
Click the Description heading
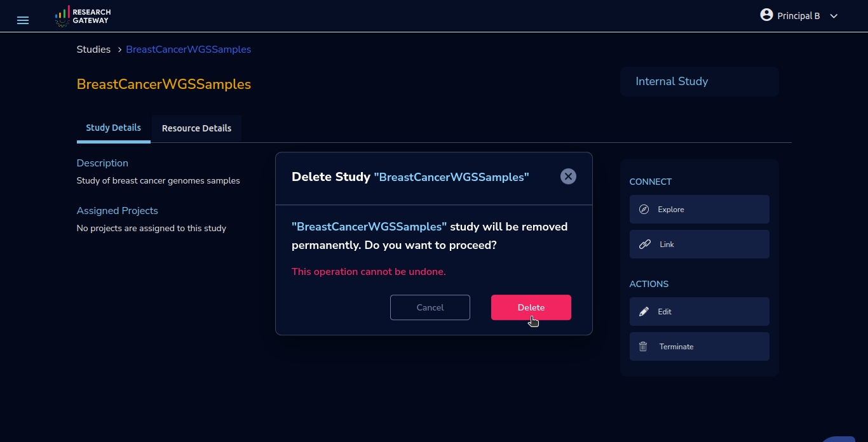(102, 163)
